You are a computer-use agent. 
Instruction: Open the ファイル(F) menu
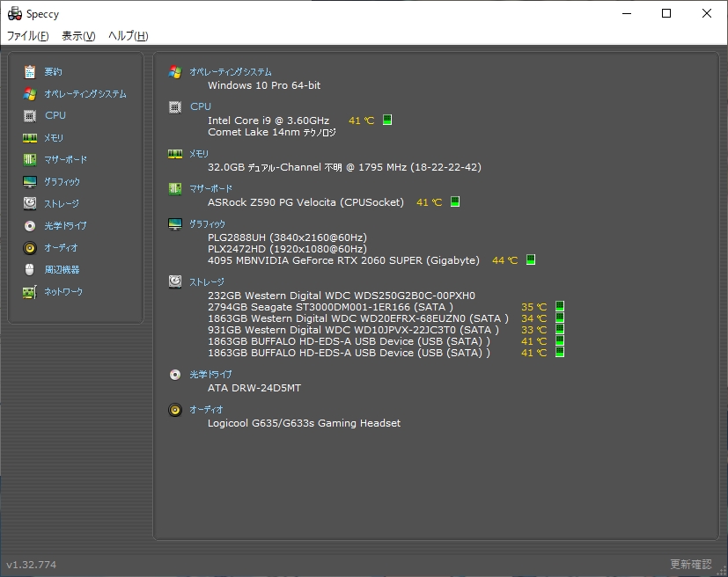tap(28, 36)
